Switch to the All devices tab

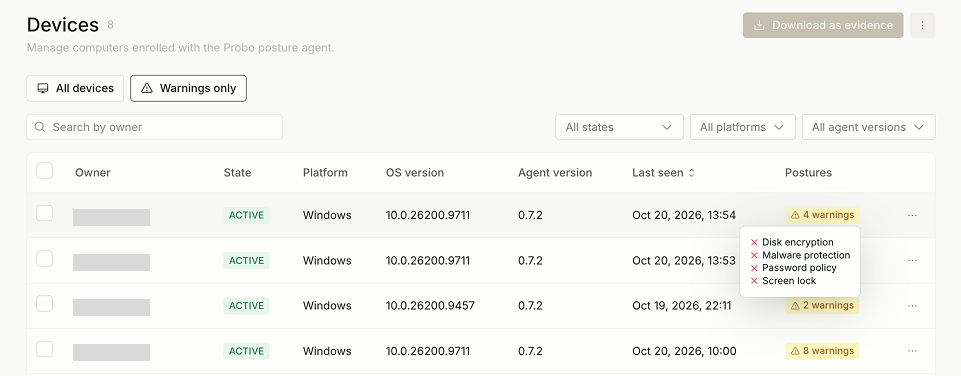click(75, 88)
